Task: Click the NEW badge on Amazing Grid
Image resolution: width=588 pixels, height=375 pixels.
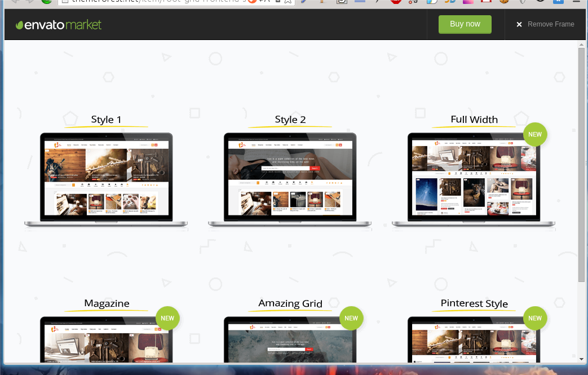Action: click(351, 318)
